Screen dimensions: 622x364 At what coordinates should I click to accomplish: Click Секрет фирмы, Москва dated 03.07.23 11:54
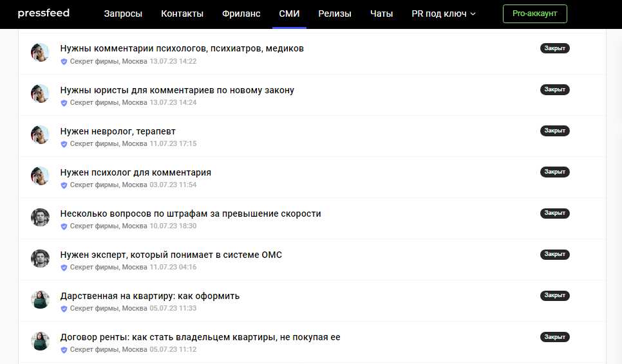click(108, 185)
